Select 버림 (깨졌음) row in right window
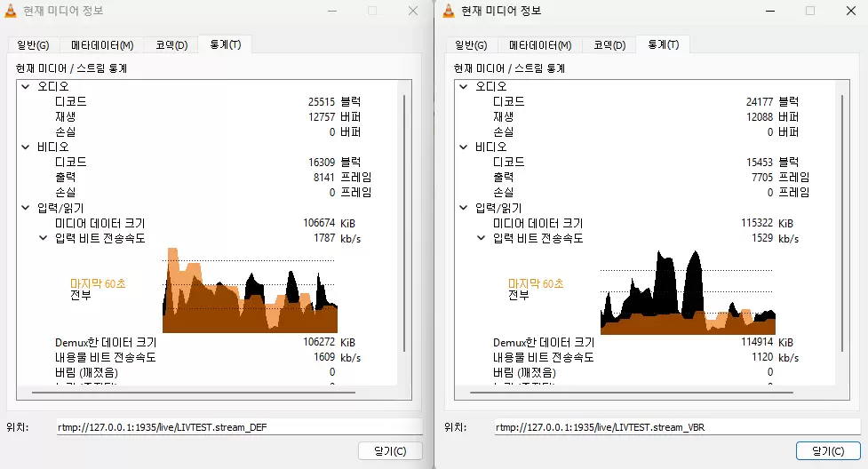 point(646,372)
